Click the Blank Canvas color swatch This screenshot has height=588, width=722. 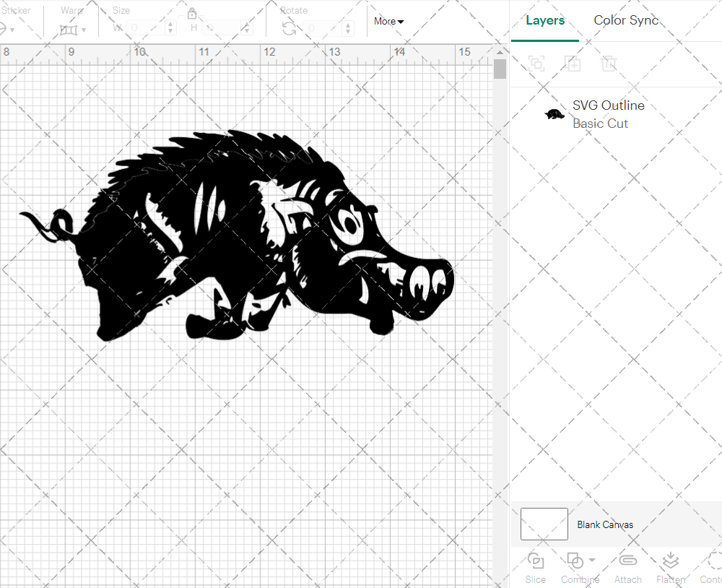[x=544, y=524]
